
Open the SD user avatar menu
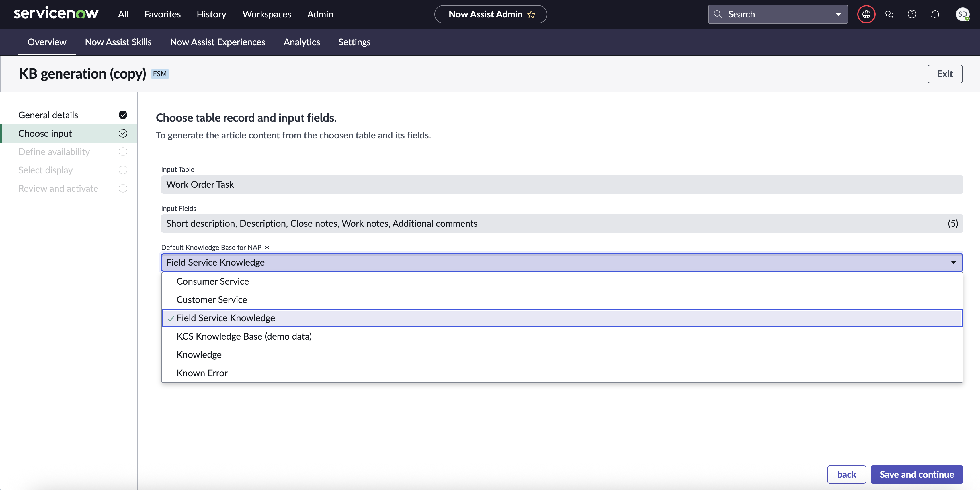point(962,14)
